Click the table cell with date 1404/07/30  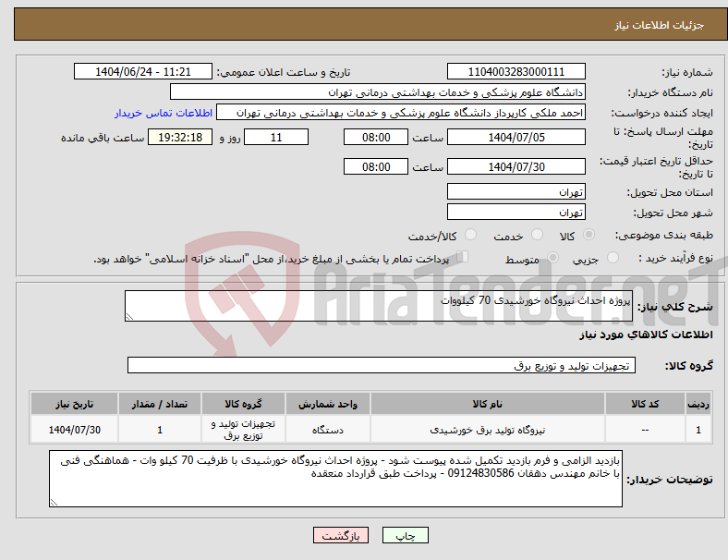pos(74,430)
